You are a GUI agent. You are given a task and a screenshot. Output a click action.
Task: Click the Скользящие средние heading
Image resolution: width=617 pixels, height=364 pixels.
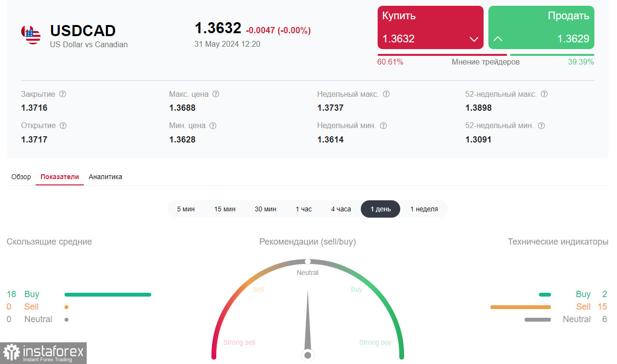pyautogui.click(x=49, y=242)
